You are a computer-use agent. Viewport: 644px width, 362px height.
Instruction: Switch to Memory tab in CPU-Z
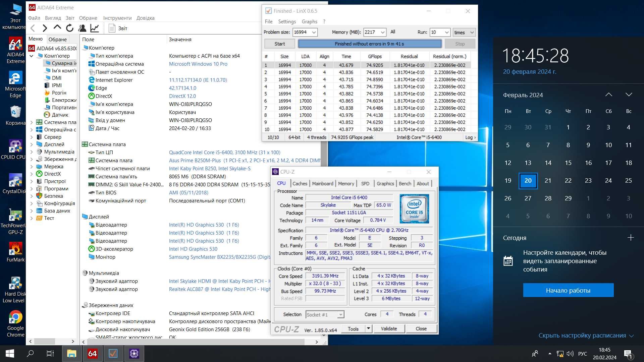coord(346,183)
